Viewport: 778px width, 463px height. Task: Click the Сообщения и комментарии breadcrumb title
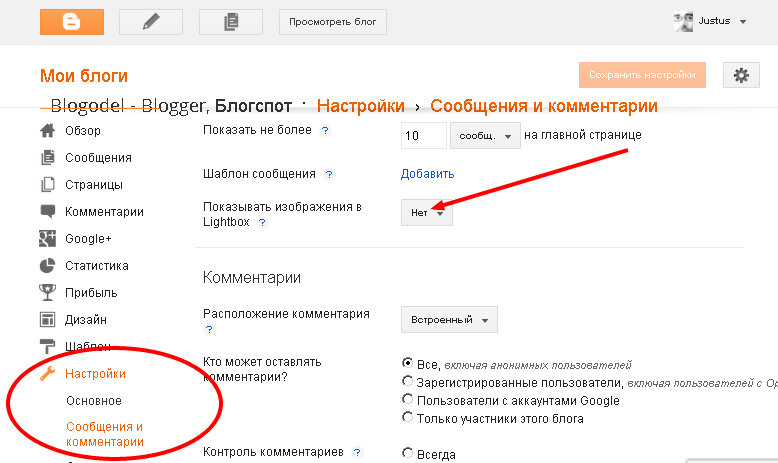click(x=544, y=106)
